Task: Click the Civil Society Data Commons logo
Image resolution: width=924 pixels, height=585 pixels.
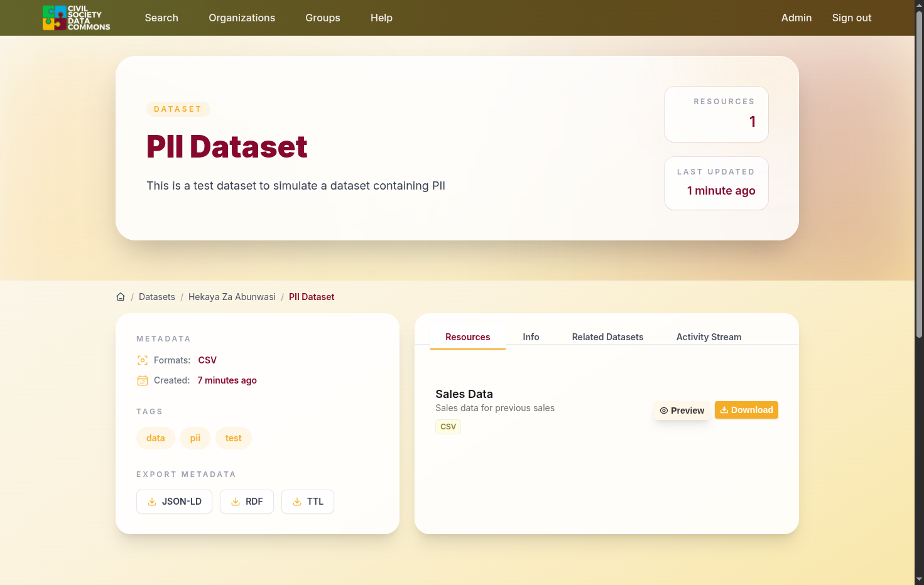Action: pos(76,18)
